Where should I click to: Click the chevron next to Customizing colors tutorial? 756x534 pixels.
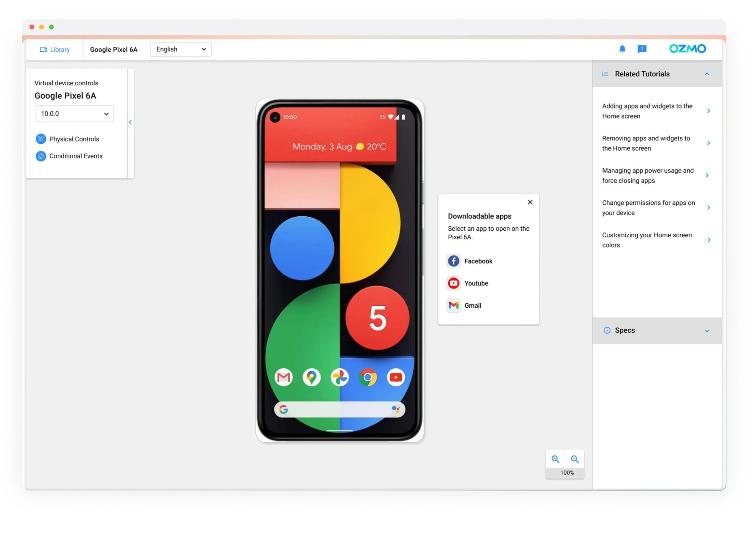pos(708,240)
